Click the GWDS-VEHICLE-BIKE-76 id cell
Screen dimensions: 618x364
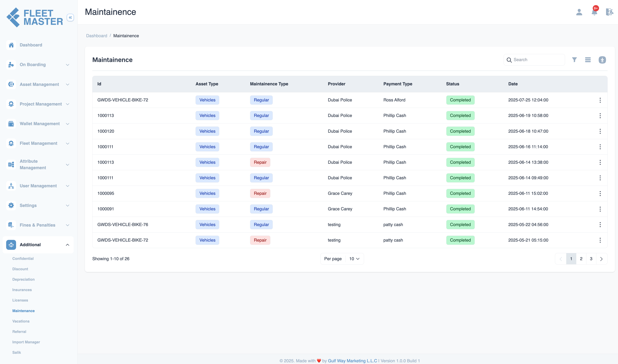(x=123, y=225)
